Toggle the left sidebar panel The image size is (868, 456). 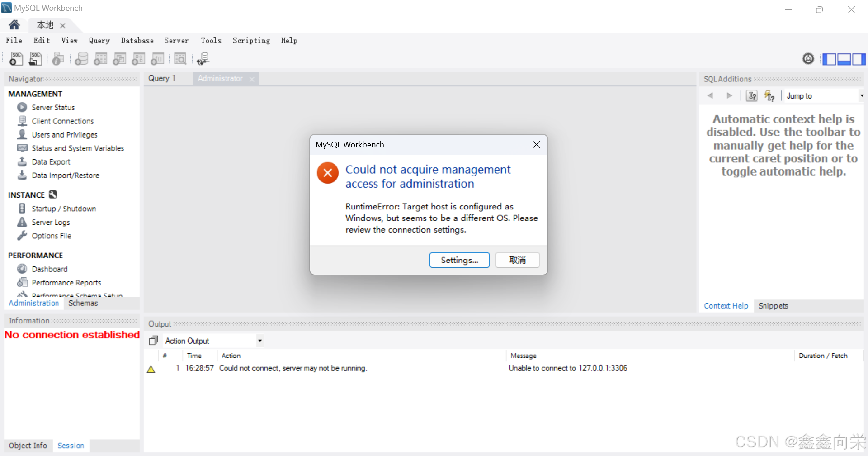click(829, 59)
